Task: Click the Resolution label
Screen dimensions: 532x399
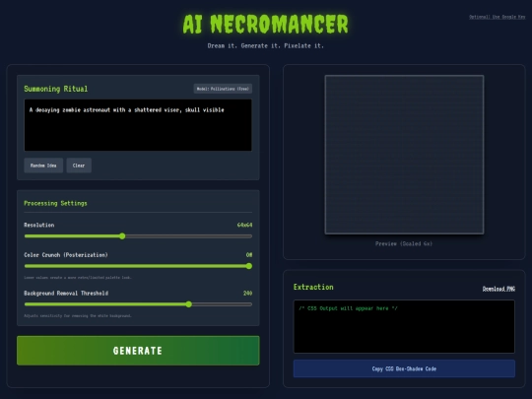Action: point(39,225)
